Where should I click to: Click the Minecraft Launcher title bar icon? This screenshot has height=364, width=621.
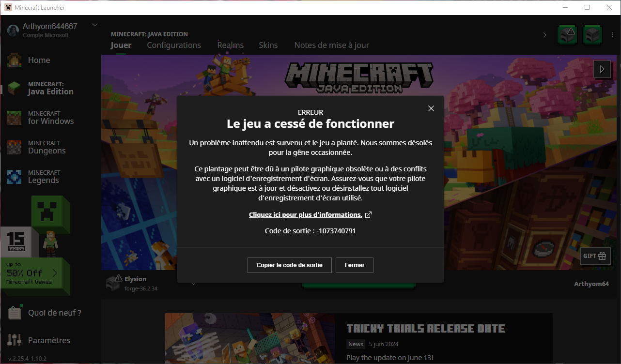coord(8,7)
